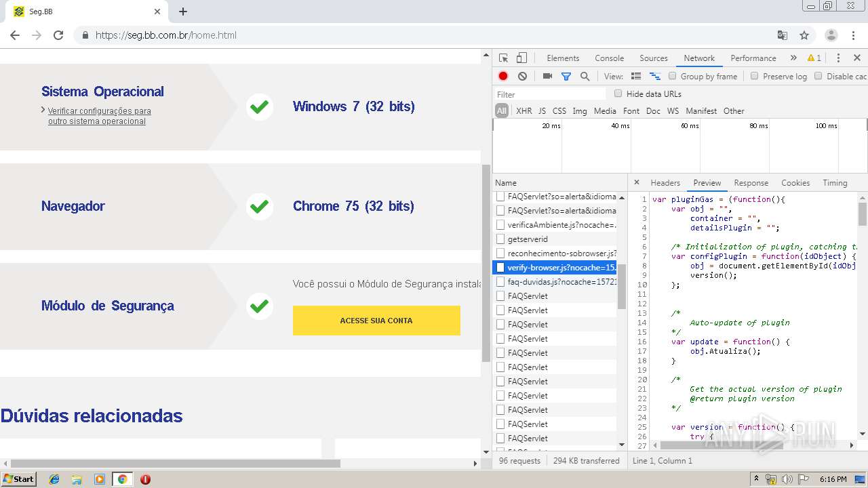Tick checkbox for verificaAmbiente.js request
The image size is (868, 488).
(x=500, y=225)
